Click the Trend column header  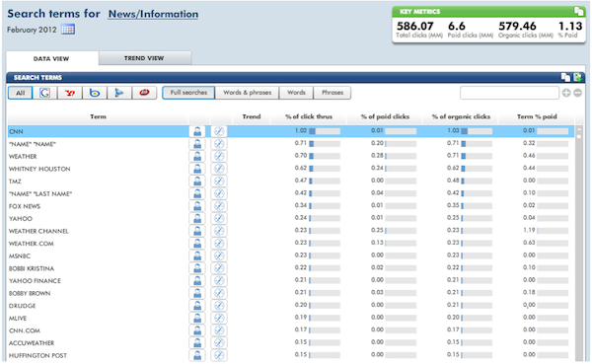pos(252,116)
